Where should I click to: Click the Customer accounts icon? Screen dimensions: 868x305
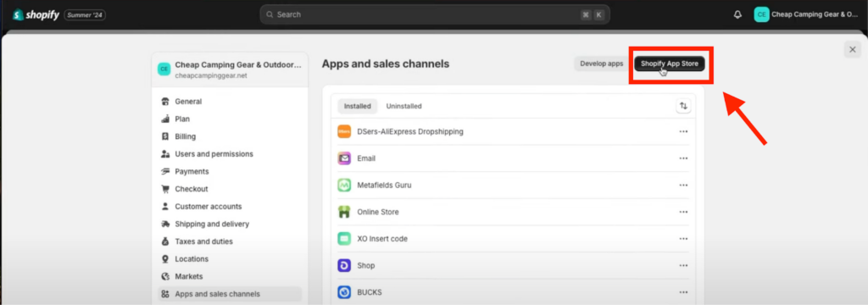[x=164, y=207]
